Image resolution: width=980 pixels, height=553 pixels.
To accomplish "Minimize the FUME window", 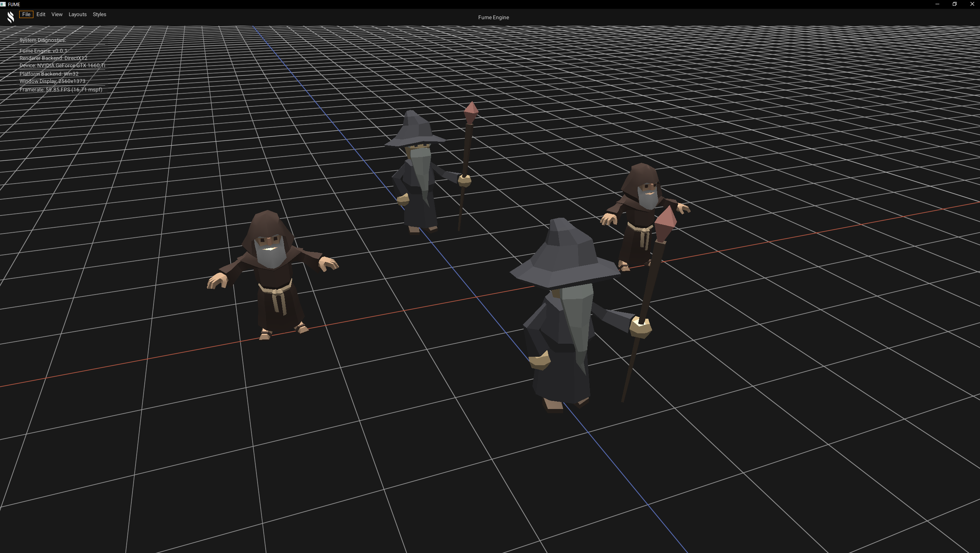I will point(937,4).
